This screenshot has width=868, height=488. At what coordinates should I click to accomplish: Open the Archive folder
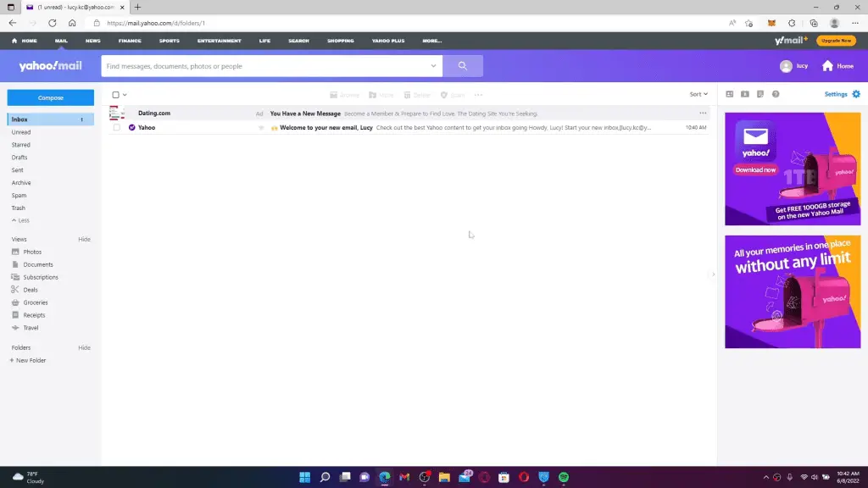pyautogui.click(x=21, y=183)
